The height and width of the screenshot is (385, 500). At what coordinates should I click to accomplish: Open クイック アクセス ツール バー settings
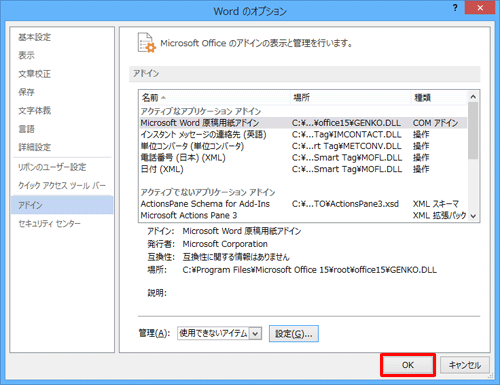coord(62,185)
